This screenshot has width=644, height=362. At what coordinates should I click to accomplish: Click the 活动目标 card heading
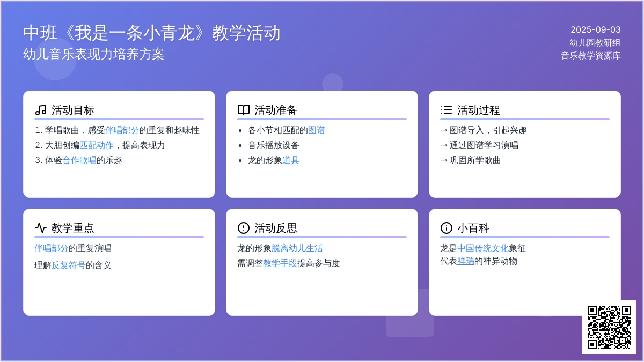[73, 110]
